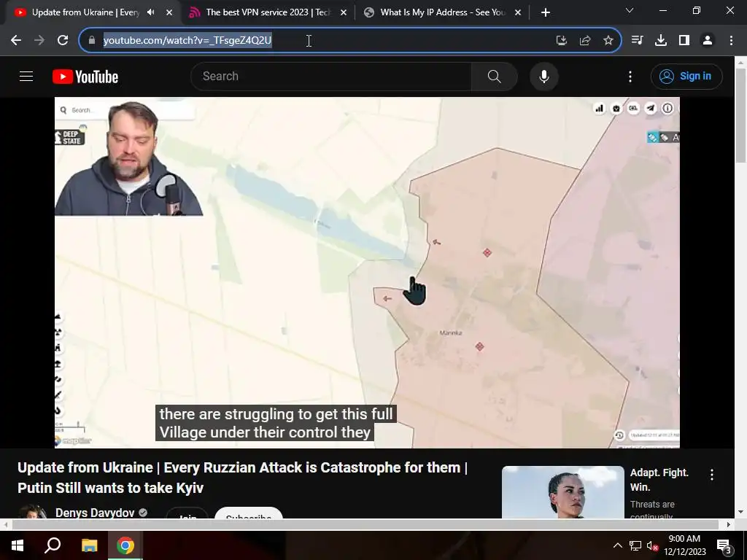The width and height of the screenshot is (747, 560).
Task: Click the YouTube Search field
Action: [331, 76]
